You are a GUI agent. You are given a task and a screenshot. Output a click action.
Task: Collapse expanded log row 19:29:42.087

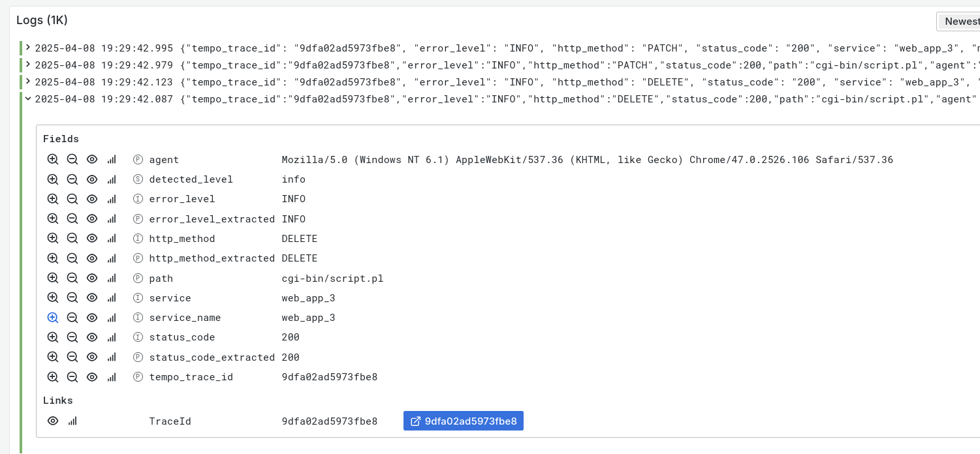(28, 98)
